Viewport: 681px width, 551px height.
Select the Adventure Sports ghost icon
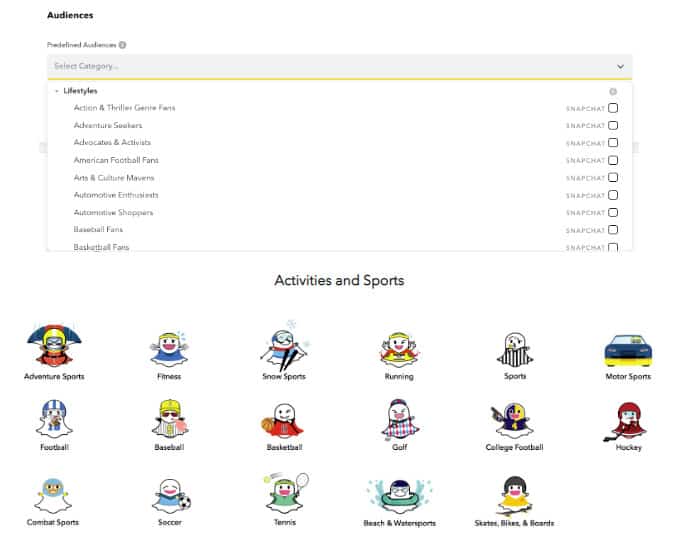coord(54,346)
